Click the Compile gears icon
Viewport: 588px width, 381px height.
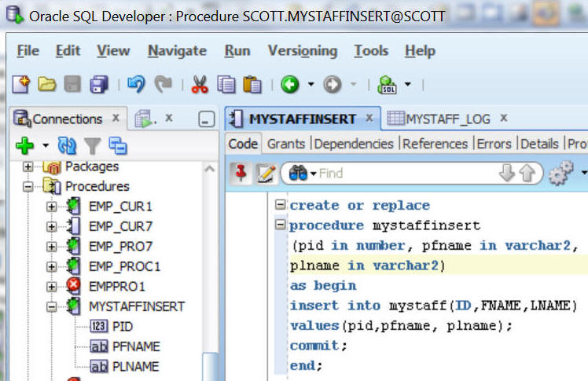point(560,173)
